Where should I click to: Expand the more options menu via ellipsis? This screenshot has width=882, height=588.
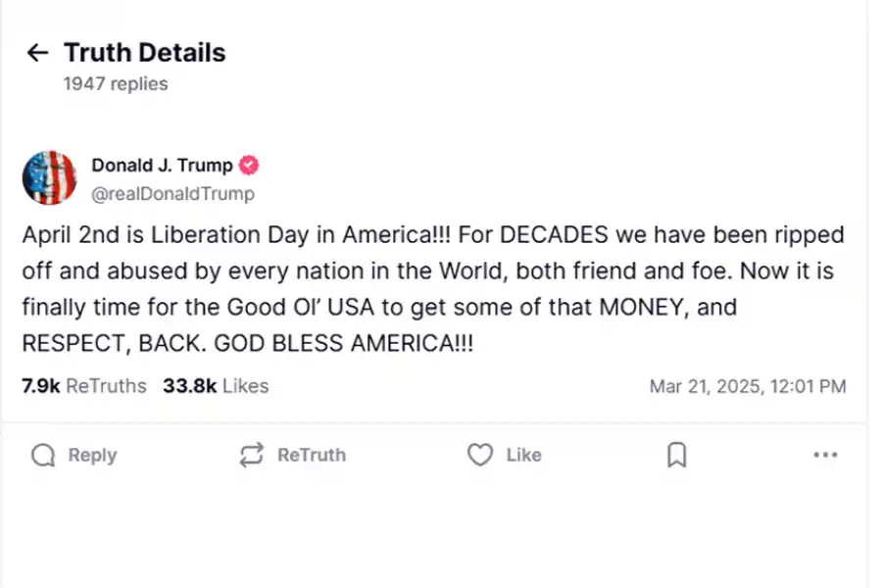click(826, 455)
